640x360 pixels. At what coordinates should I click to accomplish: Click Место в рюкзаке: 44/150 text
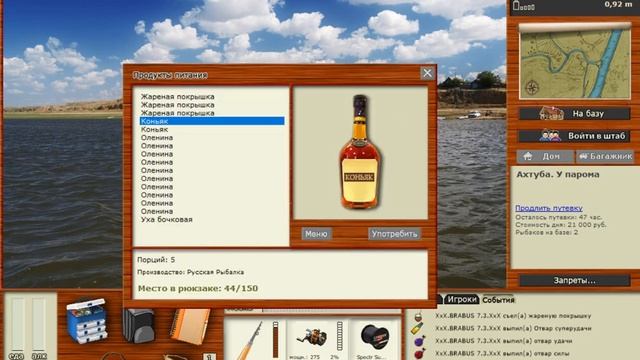click(198, 288)
